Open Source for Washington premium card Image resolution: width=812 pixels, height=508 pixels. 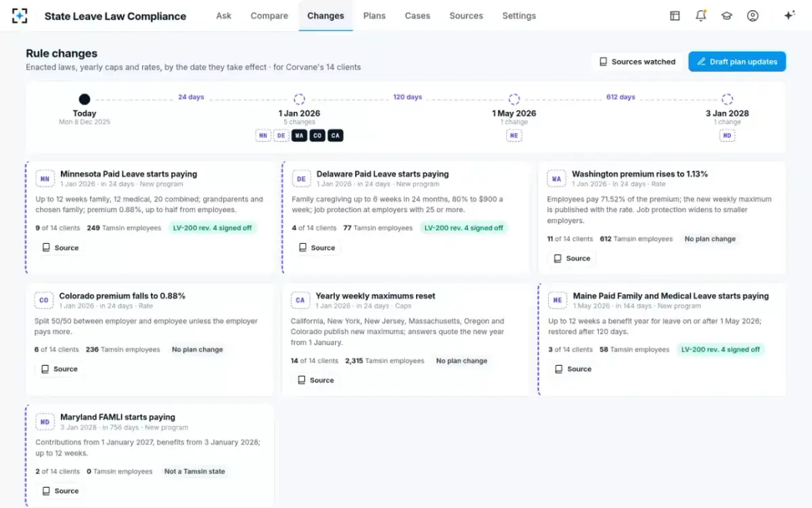point(572,259)
